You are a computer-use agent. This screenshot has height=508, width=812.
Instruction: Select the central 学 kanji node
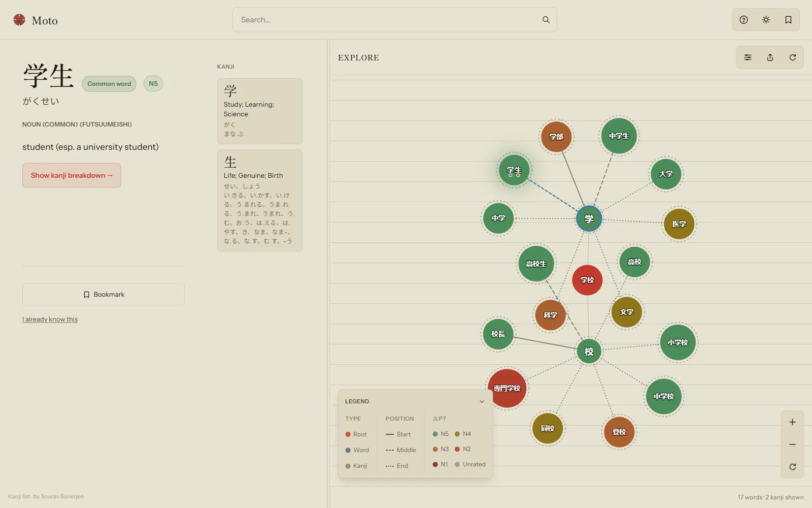tap(589, 219)
